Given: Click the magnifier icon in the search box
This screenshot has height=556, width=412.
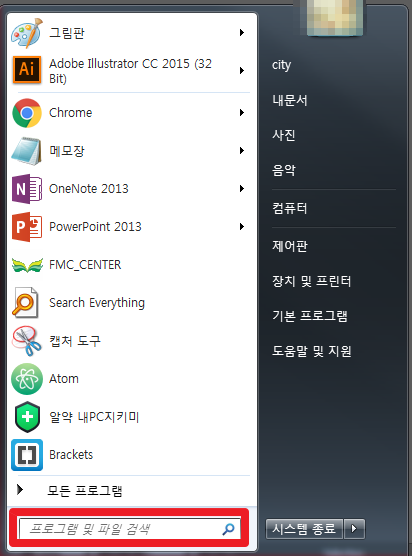Looking at the screenshot, I should click(228, 529).
